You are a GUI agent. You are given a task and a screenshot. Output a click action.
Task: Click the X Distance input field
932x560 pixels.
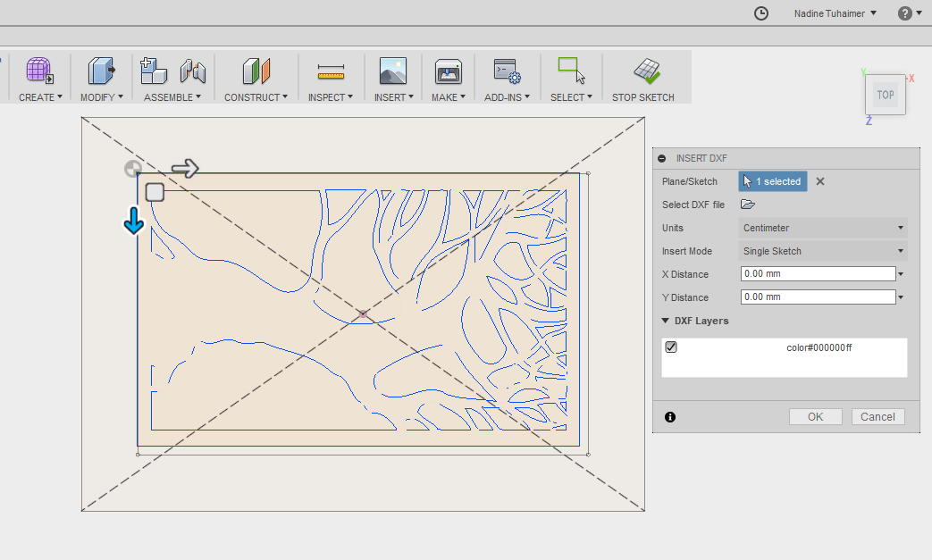818,274
